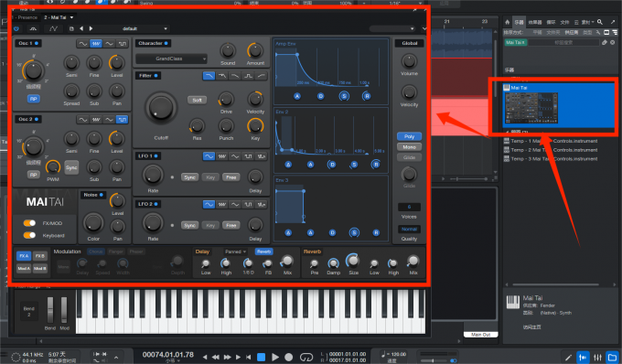The image size is (622, 364).
Task: Enable Reverb button in Delay section
Action: point(263,252)
